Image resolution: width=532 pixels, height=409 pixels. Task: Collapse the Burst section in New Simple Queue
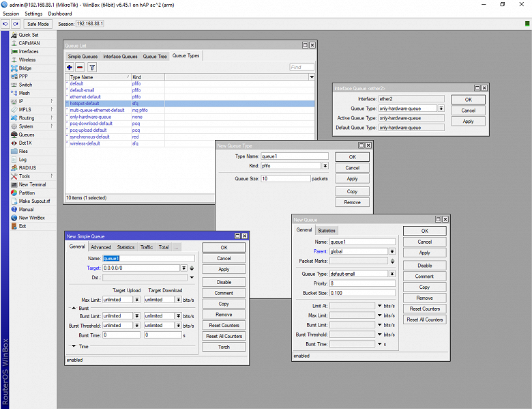click(x=75, y=309)
